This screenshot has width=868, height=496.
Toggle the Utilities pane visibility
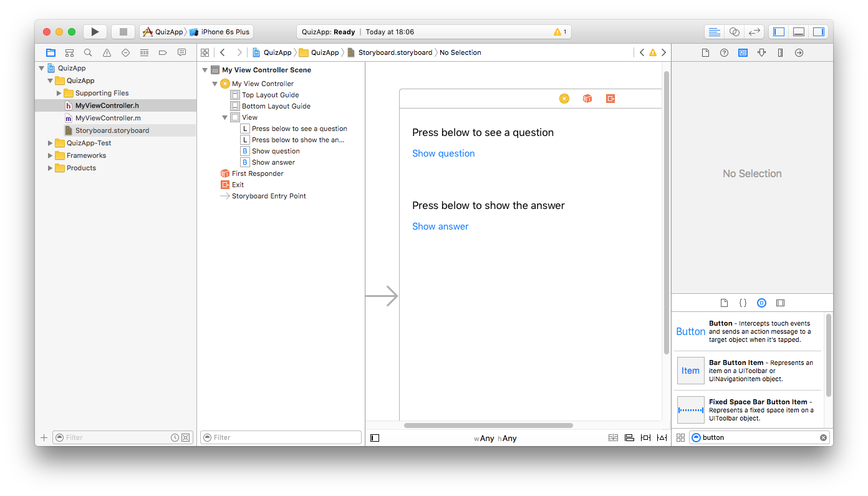pyautogui.click(x=819, y=32)
